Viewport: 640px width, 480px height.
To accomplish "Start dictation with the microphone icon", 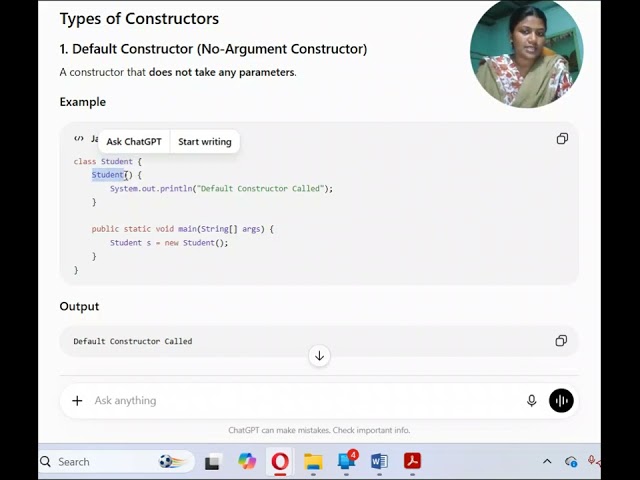I will point(531,401).
